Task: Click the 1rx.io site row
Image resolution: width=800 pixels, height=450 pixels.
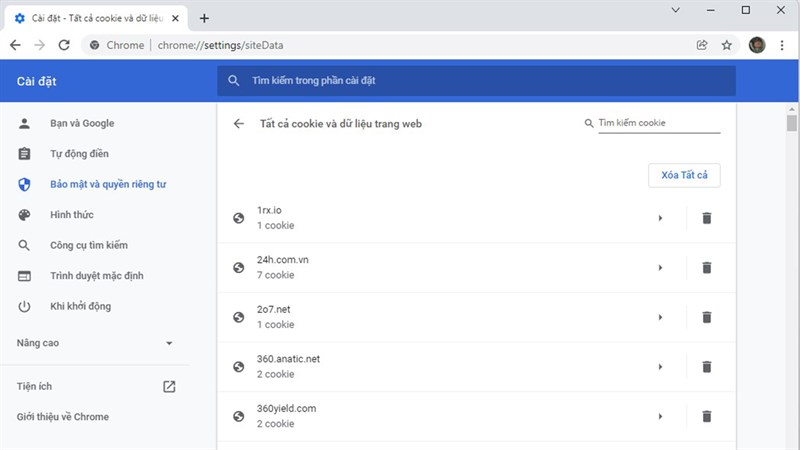Action: coord(477,218)
